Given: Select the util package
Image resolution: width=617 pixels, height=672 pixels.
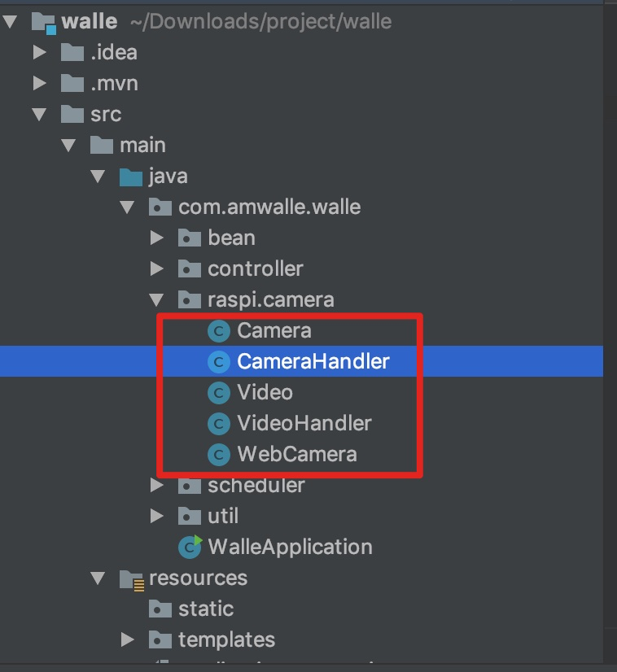Looking at the screenshot, I should click(222, 517).
